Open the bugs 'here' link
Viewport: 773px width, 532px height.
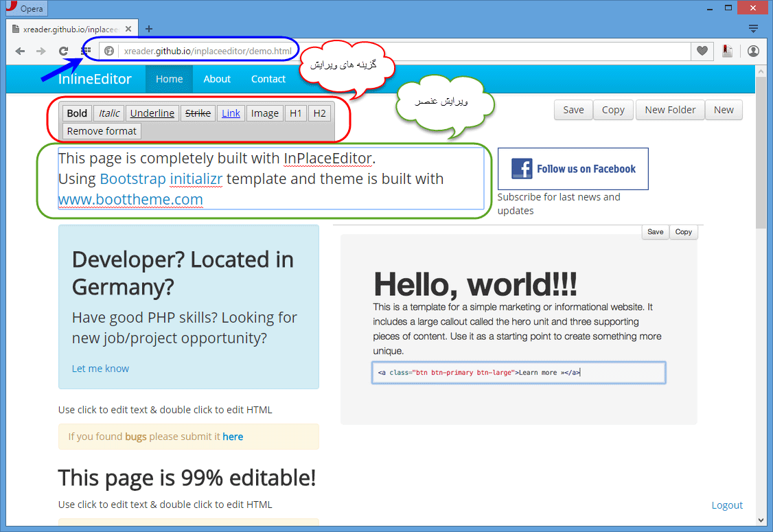[x=233, y=437]
